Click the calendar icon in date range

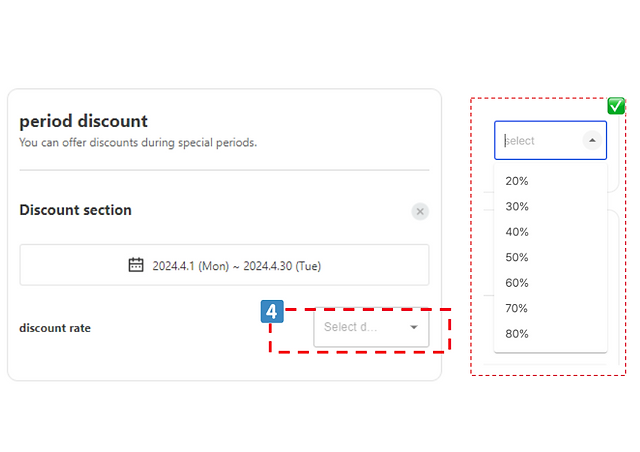coord(136,265)
